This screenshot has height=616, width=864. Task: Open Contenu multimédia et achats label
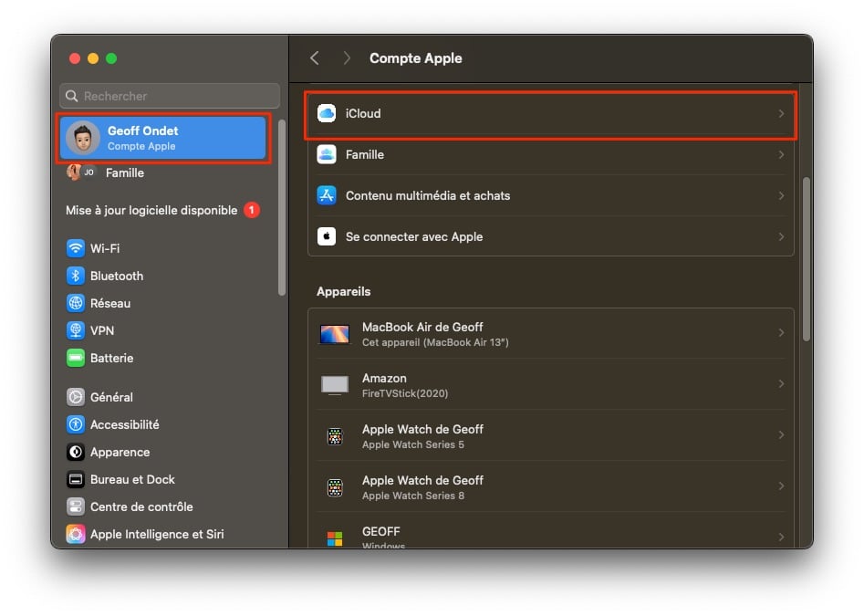click(x=428, y=195)
